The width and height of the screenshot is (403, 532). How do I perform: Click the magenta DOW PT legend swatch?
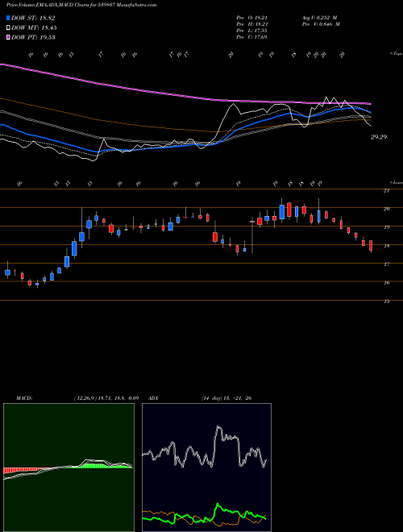8,37
